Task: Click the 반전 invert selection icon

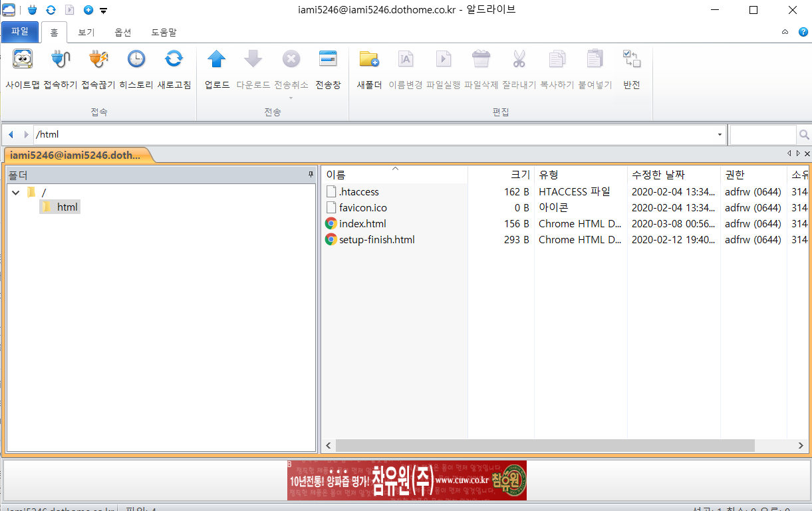Action: [631, 60]
